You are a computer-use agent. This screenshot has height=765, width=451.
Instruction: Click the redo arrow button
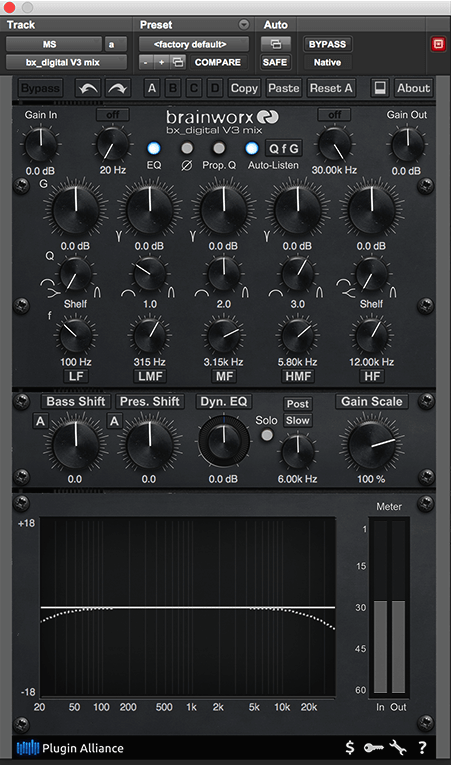(x=118, y=88)
